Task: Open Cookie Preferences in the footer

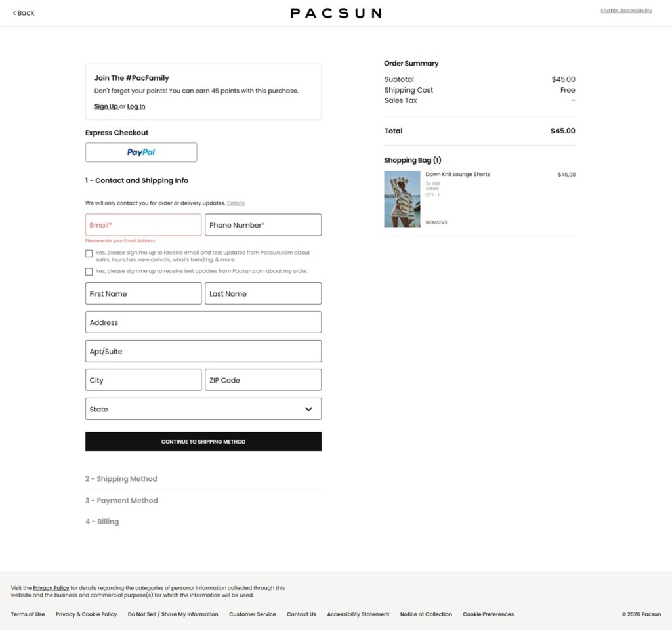Action: click(x=488, y=614)
